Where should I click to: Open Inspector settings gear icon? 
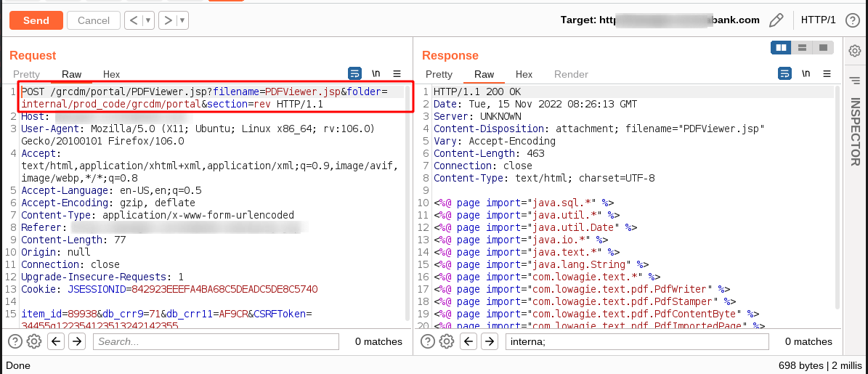click(x=855, y=51)
